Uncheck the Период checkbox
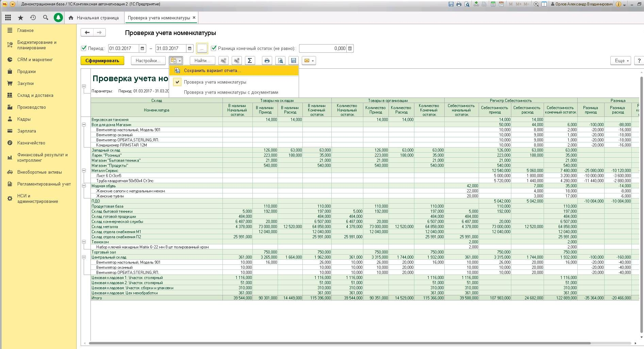Image resolution: width=644 pixels, height=349 pixels. click(84, 48)
